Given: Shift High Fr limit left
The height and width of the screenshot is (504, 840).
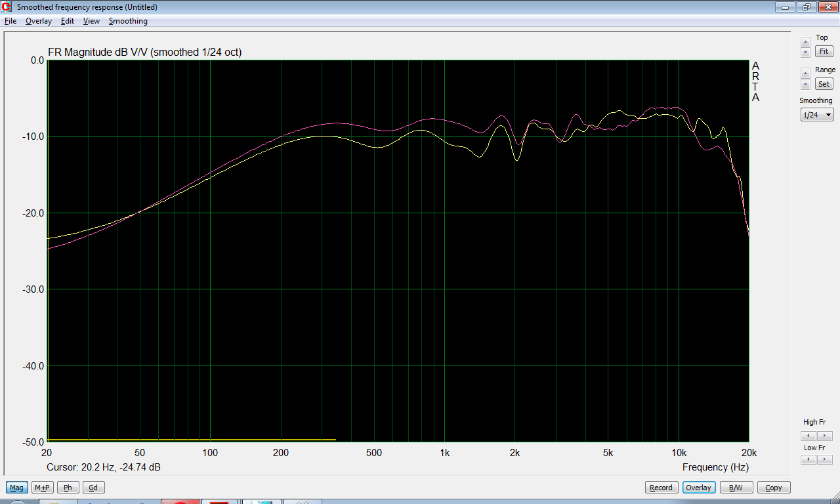Looking at the screenshot, I should click(x=808, y=436).
